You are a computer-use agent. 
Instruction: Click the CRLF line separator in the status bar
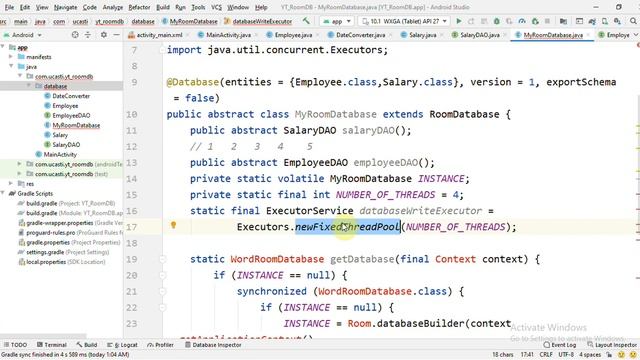pyautogui.click(x=546, y=355)
